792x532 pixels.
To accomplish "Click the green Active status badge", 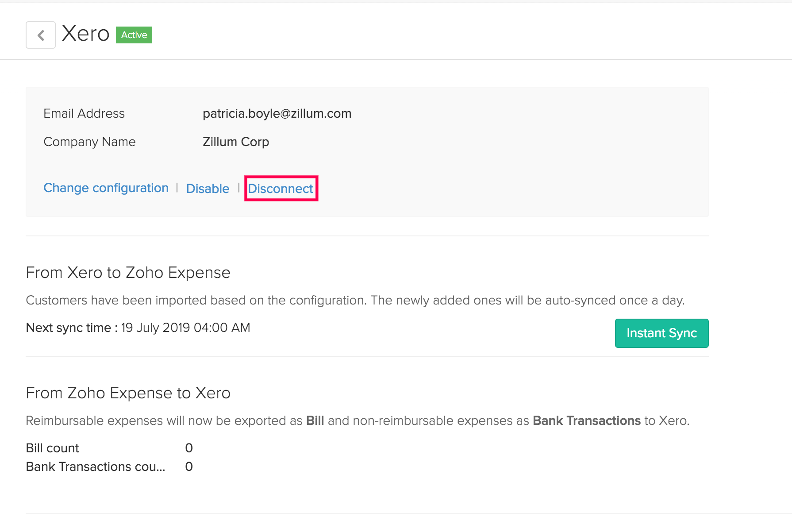I will click(134, 35).
